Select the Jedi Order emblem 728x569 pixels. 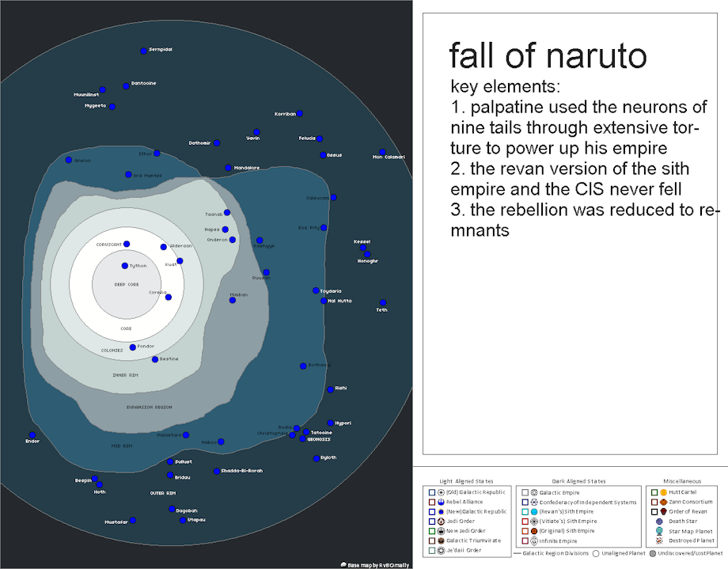pos(441,522)
